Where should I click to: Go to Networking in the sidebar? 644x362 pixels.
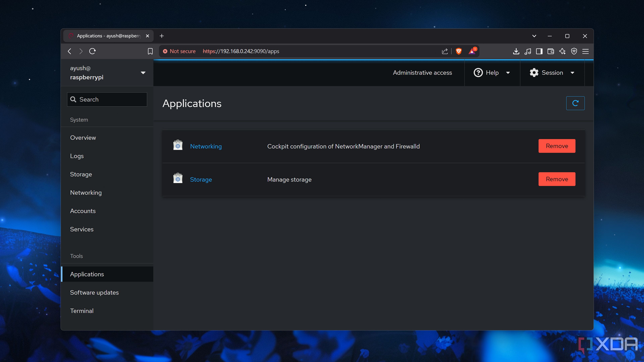[x=107, y=193]
